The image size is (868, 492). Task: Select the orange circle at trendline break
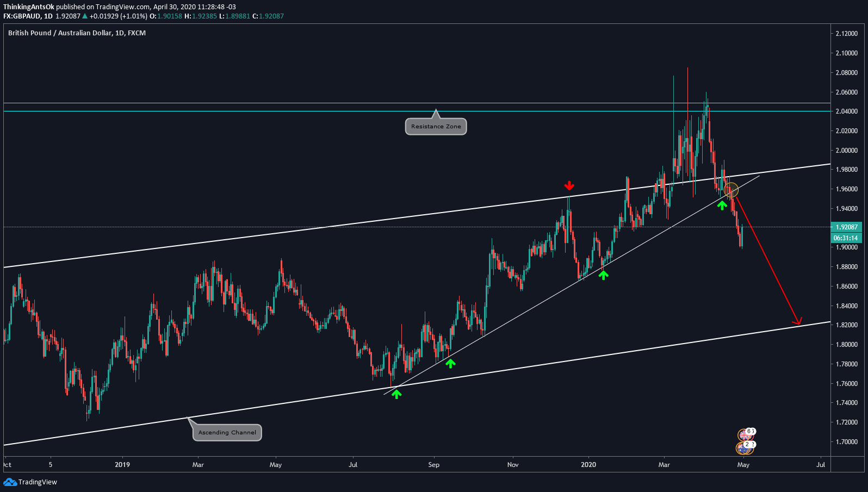731,190
